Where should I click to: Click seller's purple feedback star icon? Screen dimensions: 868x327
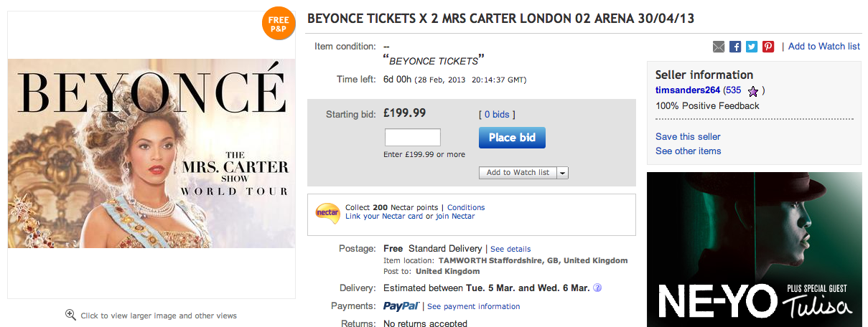point(752,91)
